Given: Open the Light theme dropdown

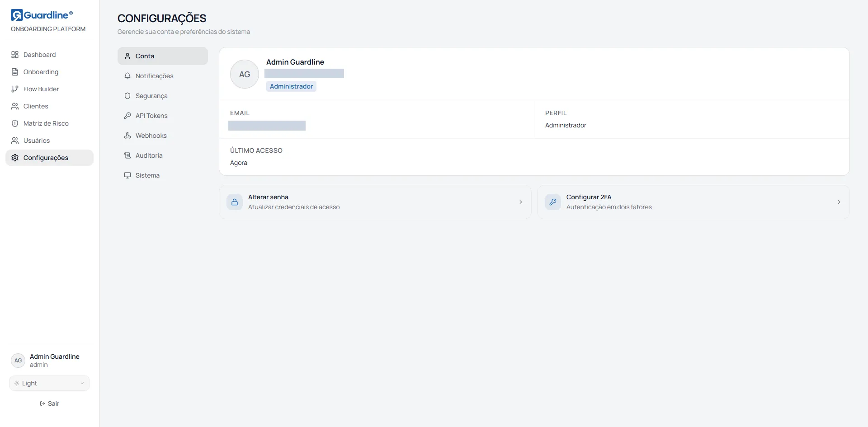Looking at the screenshot, I should [x=49, y=383].
